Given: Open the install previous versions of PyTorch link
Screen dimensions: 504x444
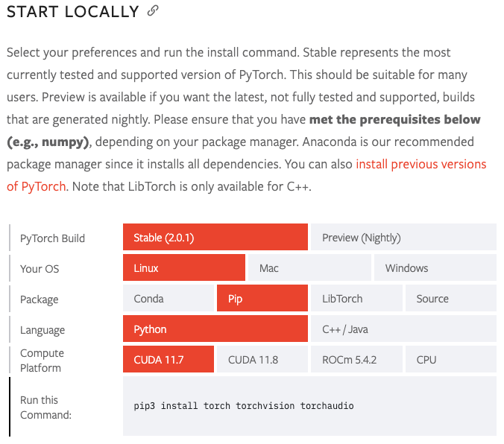Looking at the screenshot, I should (420, 164).
